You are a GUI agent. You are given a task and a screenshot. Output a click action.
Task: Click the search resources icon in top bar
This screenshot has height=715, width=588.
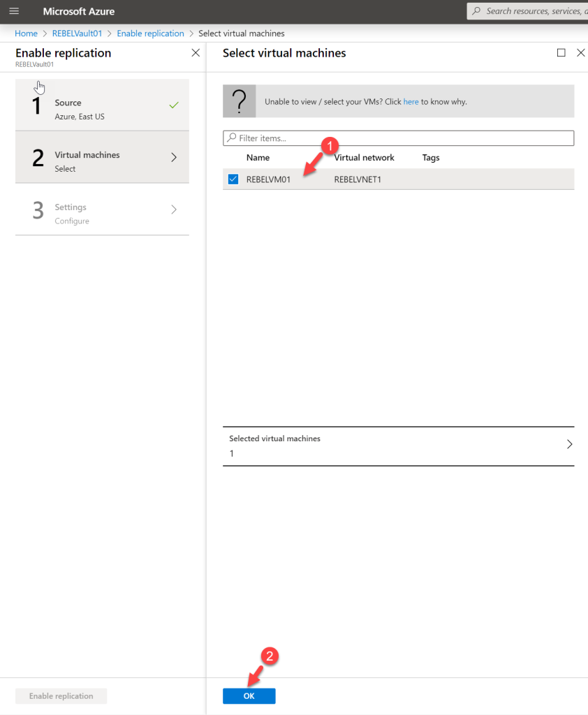pyautogui.click(x=476, y=10)
